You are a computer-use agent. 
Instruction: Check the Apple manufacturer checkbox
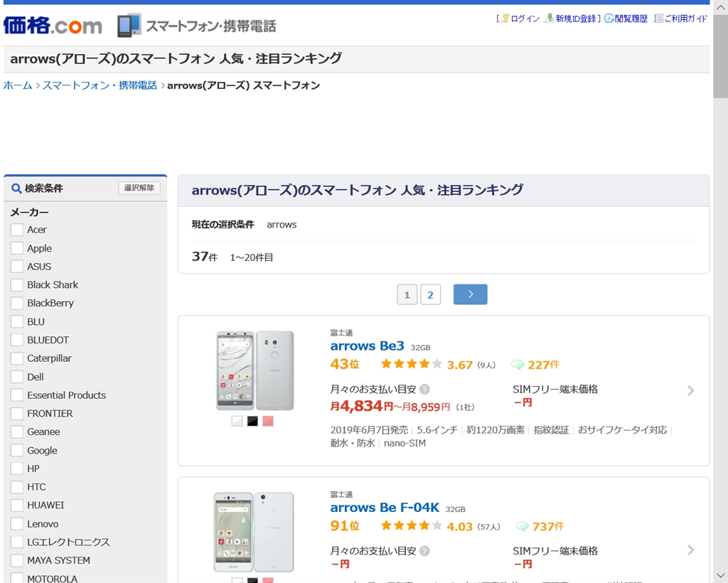point(17,248)
